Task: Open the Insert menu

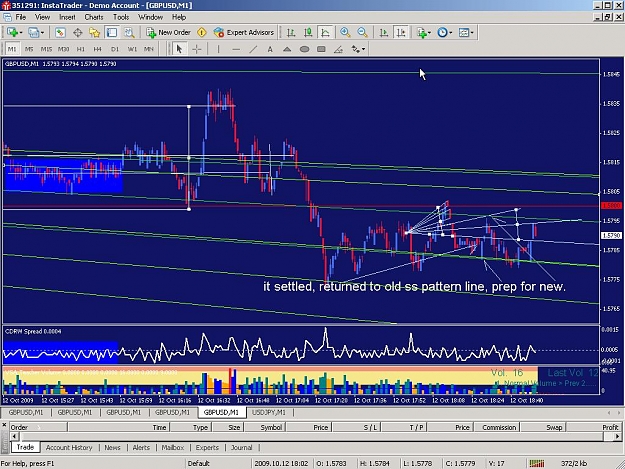Action: pos(67,17)
